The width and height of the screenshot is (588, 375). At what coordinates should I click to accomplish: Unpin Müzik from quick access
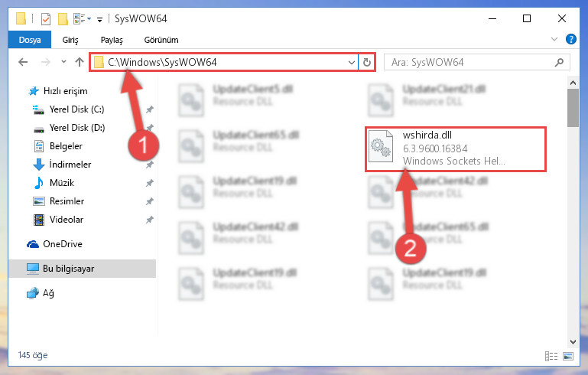click(150, 183)
